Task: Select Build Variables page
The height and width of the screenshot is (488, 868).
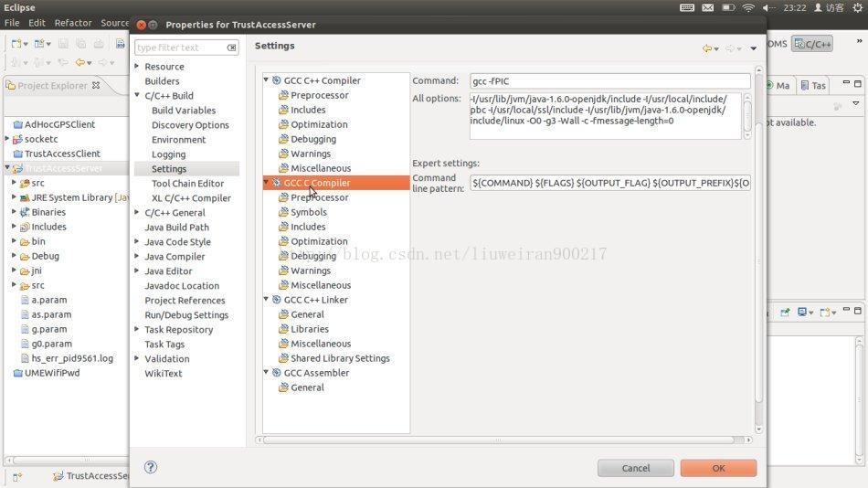Action: point(184,111)
